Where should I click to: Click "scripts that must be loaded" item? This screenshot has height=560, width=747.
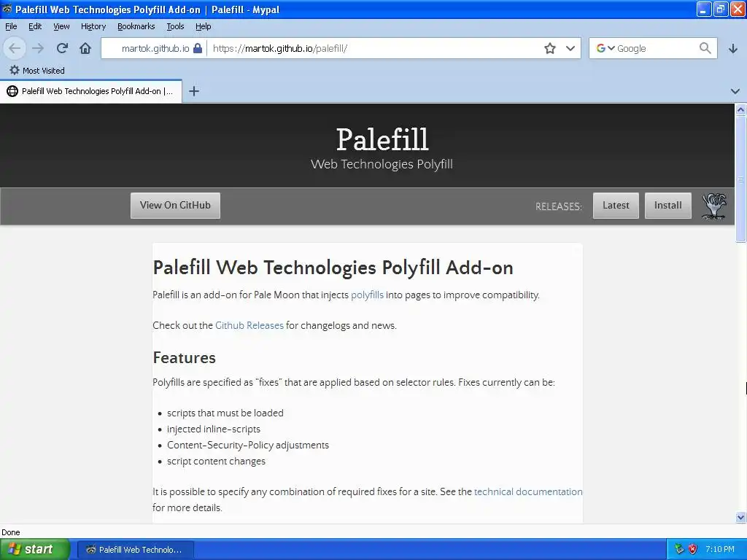pyautogui.click(x=225, y=413)
